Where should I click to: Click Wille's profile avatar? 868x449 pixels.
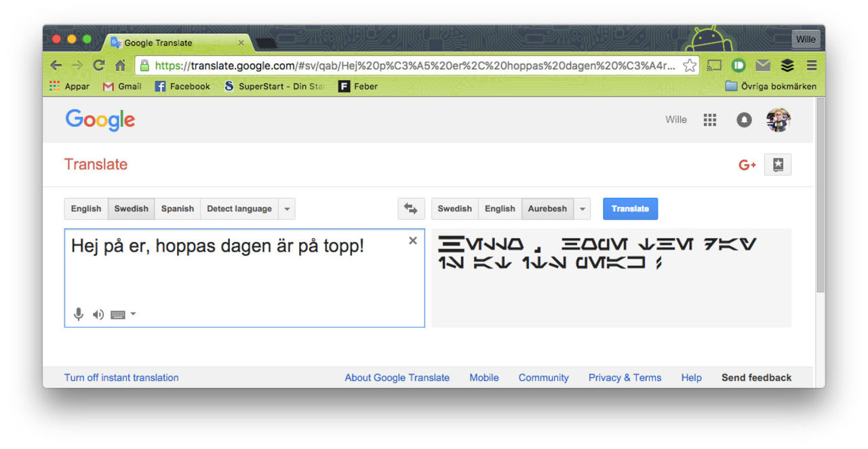[778, 119]
